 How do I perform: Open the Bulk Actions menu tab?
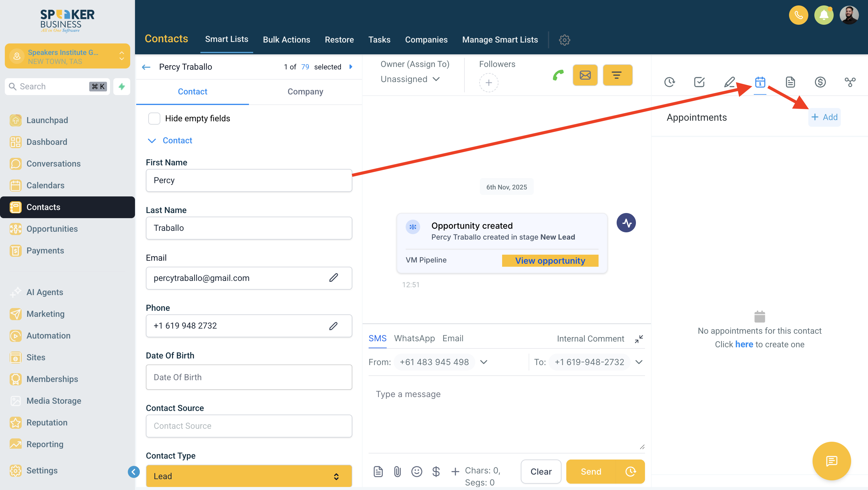(x=286, y=40)
